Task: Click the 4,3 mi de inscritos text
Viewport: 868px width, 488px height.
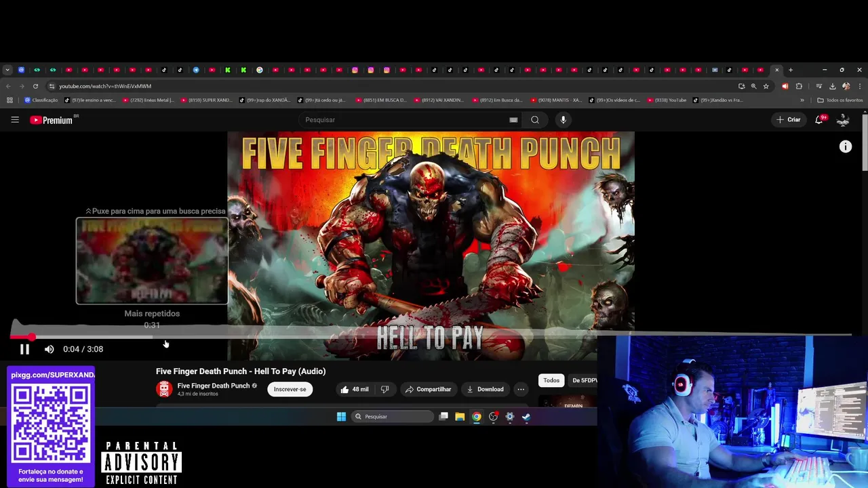Action: coord(198,394)
